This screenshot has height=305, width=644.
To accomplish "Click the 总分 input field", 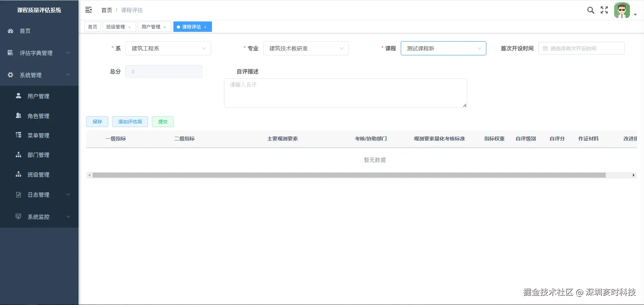I will click(164, 71).
